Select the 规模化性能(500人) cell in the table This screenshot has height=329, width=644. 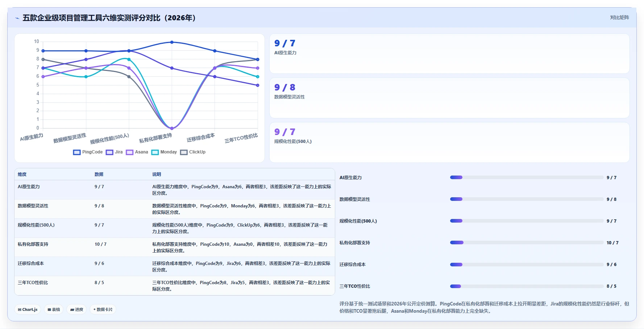pyautogui.click(x=36, y=225)
